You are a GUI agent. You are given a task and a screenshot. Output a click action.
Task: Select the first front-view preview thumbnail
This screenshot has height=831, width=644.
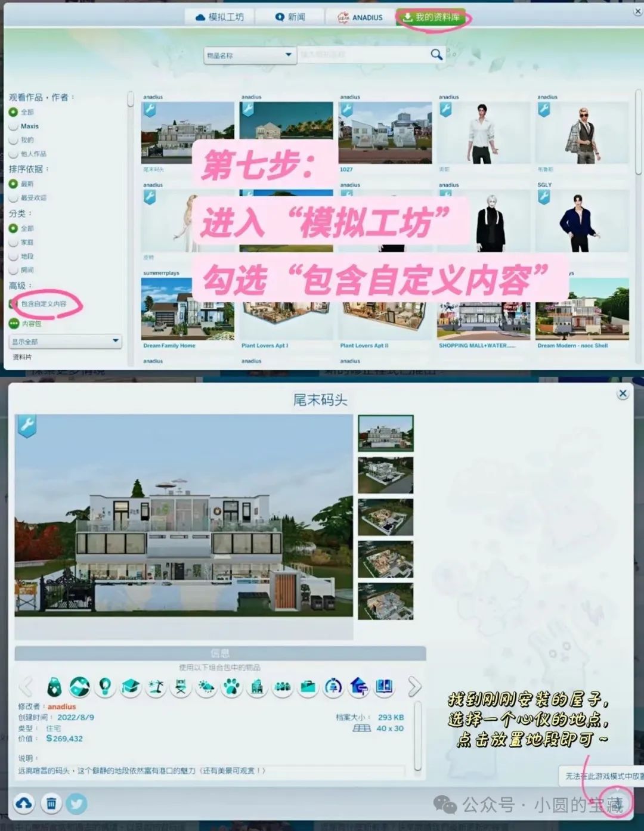[385, 433]
